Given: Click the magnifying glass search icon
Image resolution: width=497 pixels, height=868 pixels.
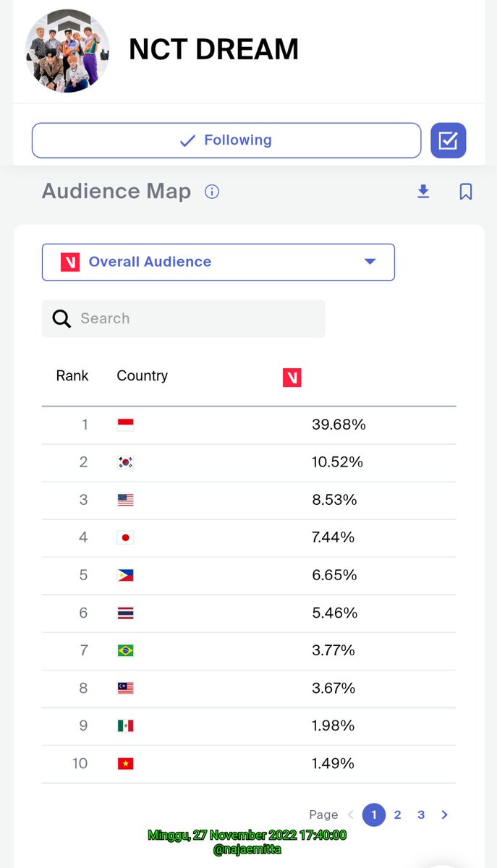Looking at the screenshot, I should coord(62,319).
